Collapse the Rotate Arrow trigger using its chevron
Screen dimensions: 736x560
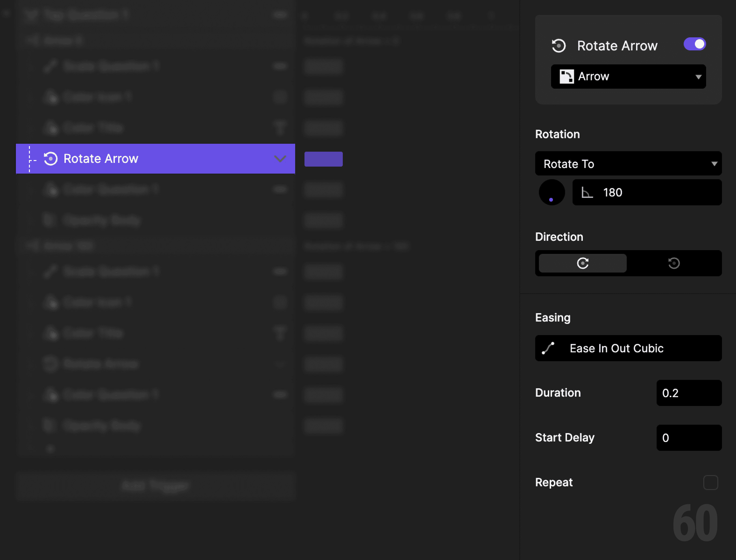pyautogui.click(x=280, y=159)
